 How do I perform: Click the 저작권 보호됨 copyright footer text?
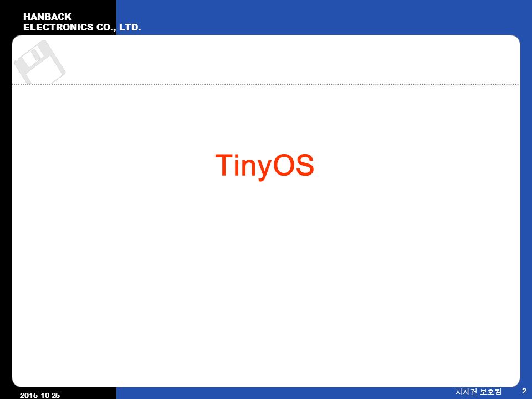pyautogui.click(x=478, y=392)
